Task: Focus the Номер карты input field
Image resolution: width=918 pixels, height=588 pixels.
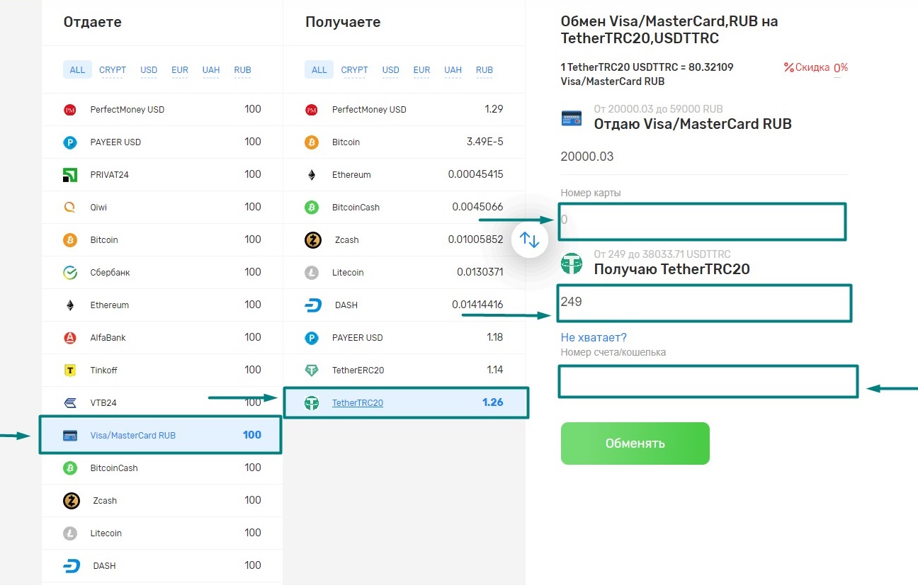Action: (702, 222)
